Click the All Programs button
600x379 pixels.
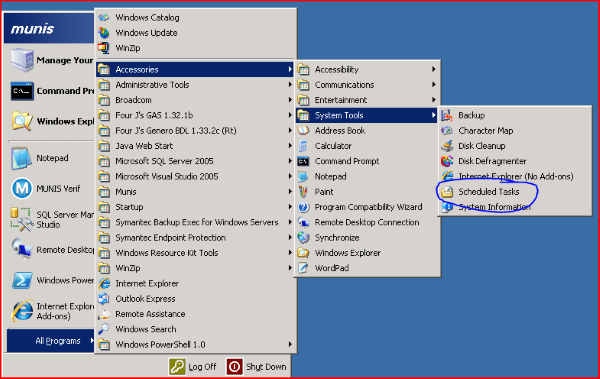[51, 341]
